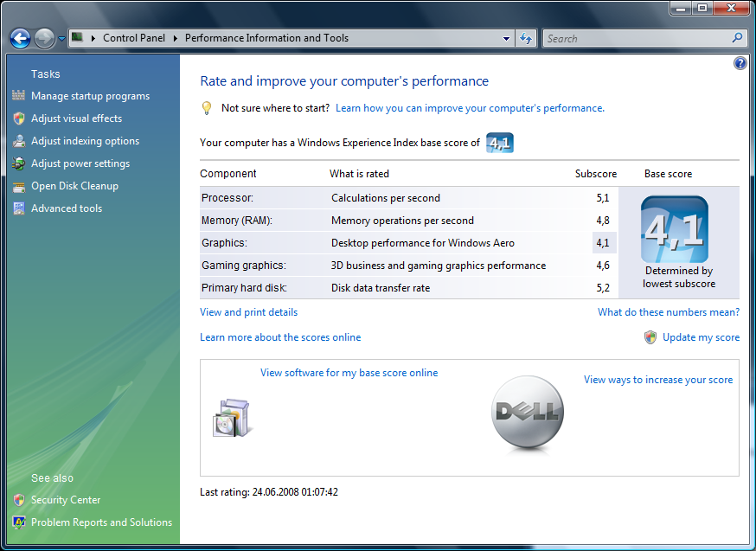Click the Security Center shield icon
756x551 pixels.
point(19,500)
